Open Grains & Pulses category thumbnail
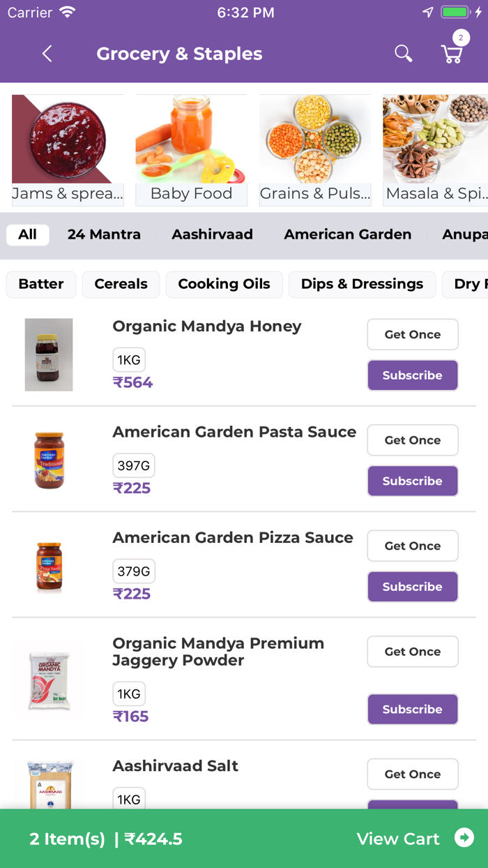The width and height of the screenshot is (488, 868). point(315,150)
